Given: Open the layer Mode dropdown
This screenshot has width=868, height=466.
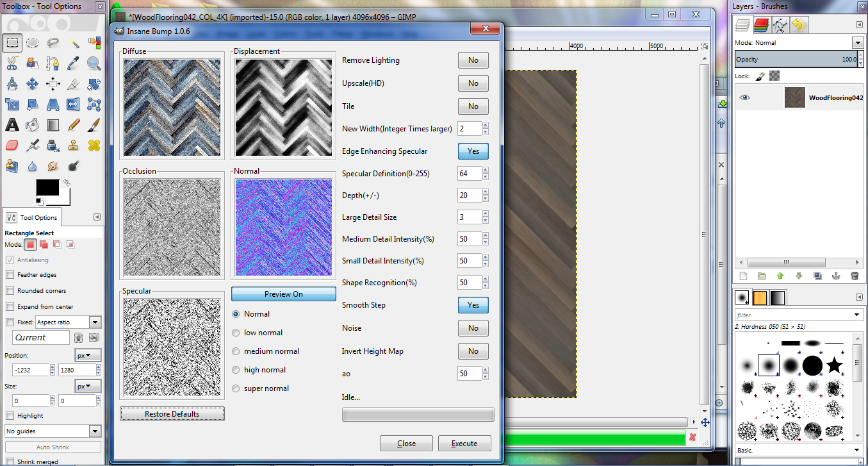Looking at the screenshot, I should pyautogui.click(x=857, y=42).
